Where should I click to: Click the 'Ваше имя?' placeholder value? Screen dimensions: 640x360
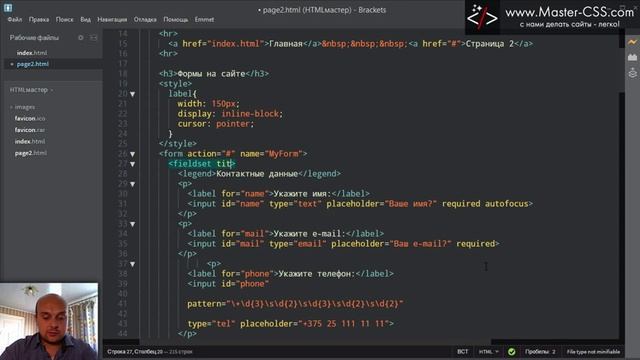click(x=411, y=204)
